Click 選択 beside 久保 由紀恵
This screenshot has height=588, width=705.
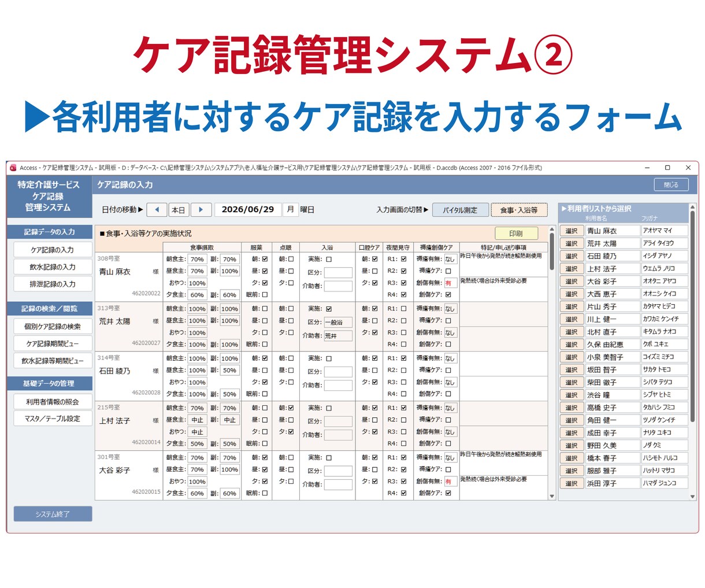(572, 345)
